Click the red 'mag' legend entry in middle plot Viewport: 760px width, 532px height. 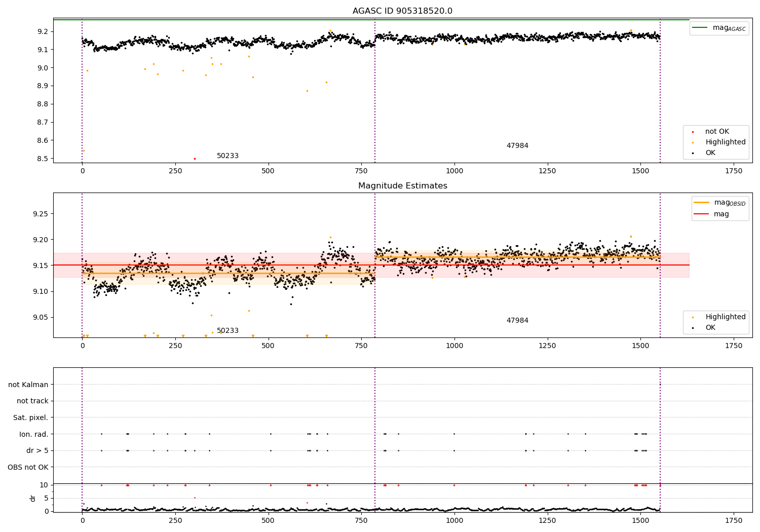click(712, 214)
